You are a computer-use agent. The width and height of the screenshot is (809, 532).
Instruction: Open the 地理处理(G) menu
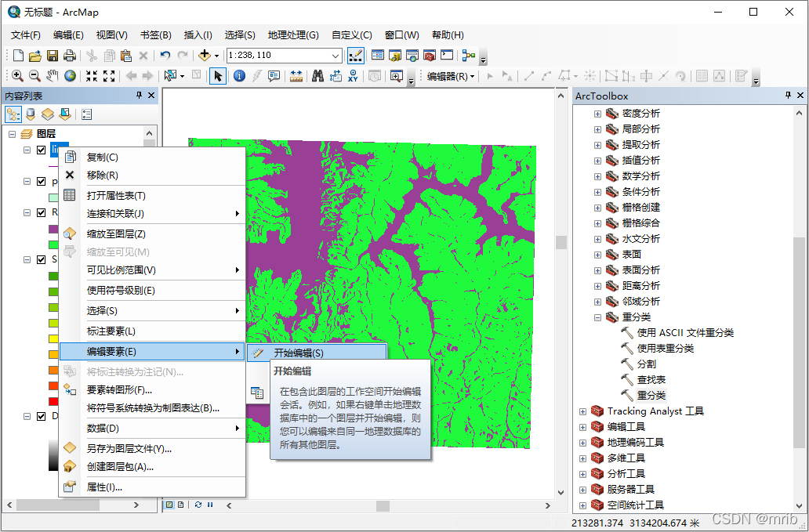[x=293, y=35]
